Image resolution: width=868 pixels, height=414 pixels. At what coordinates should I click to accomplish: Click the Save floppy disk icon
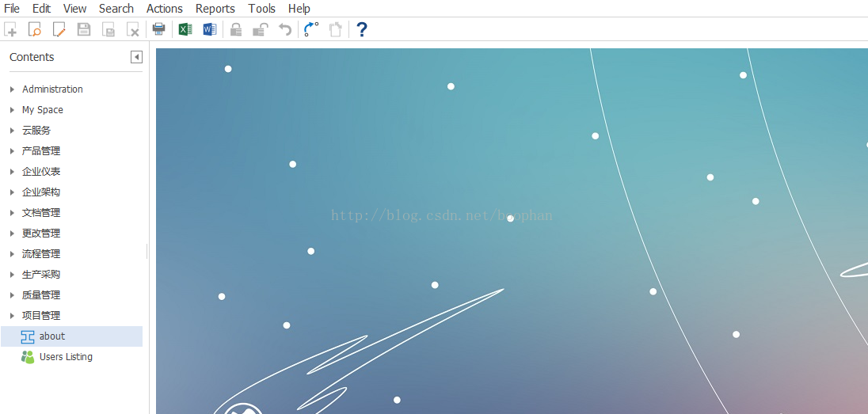[x=84, y=29]
